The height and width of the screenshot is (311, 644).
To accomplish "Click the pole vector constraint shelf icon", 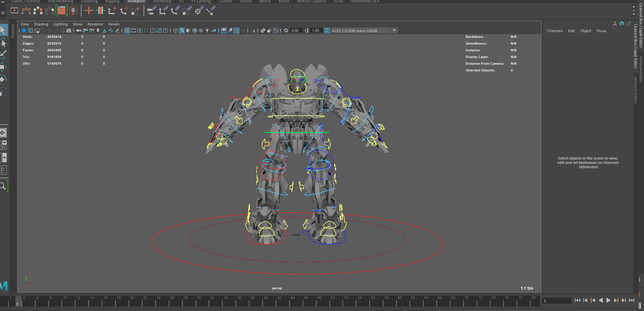I will point(210,11).
